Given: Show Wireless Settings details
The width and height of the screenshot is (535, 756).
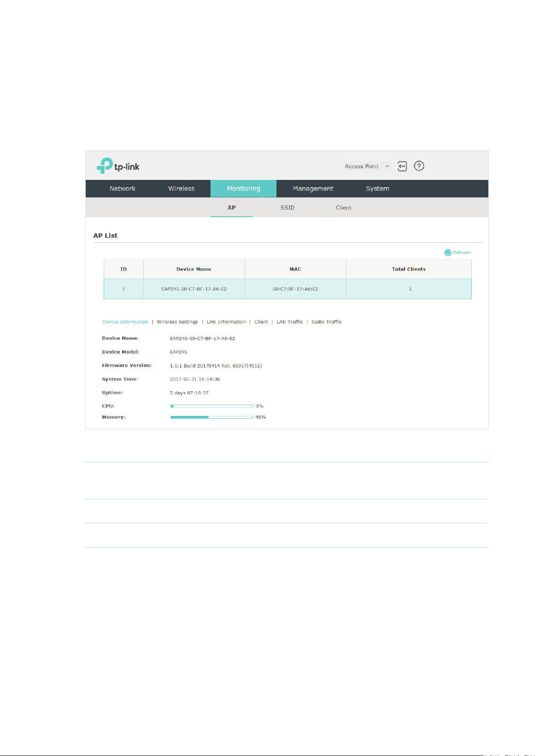Looking at the screenshot, I should [177, 322].
